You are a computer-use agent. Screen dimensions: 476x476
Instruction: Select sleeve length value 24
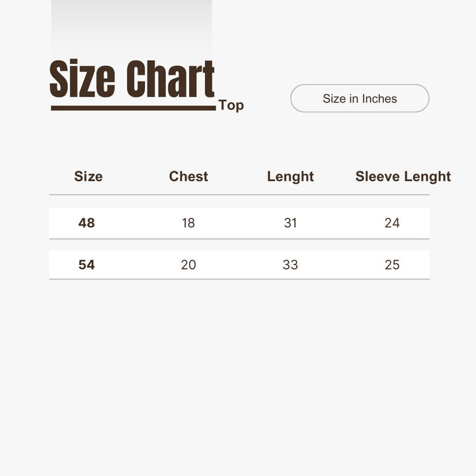click(x=392, y=223)
